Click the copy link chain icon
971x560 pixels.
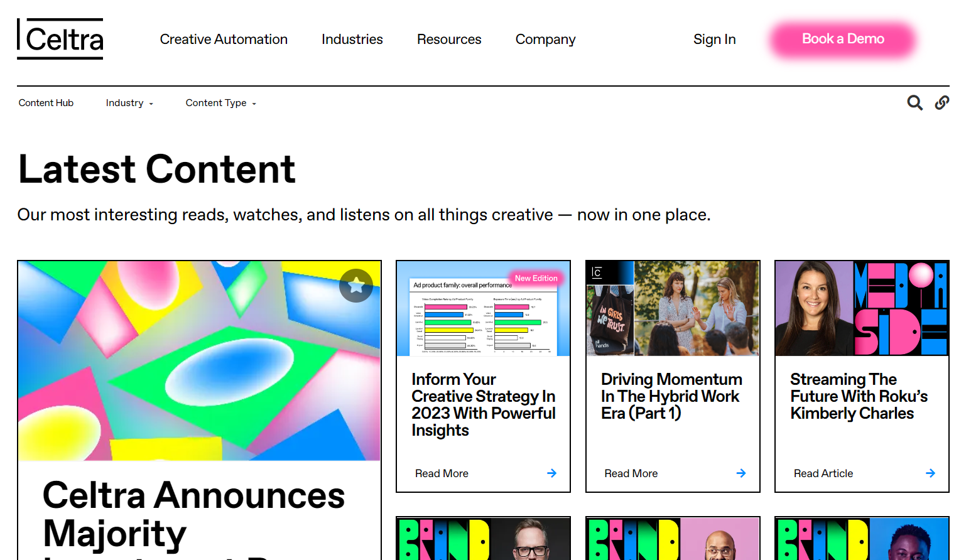941,103
